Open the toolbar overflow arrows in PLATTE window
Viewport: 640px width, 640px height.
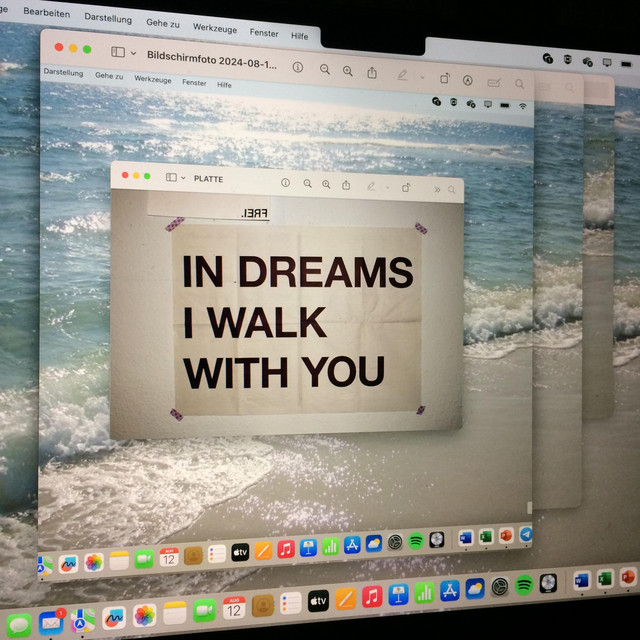[x=437, y=189]
